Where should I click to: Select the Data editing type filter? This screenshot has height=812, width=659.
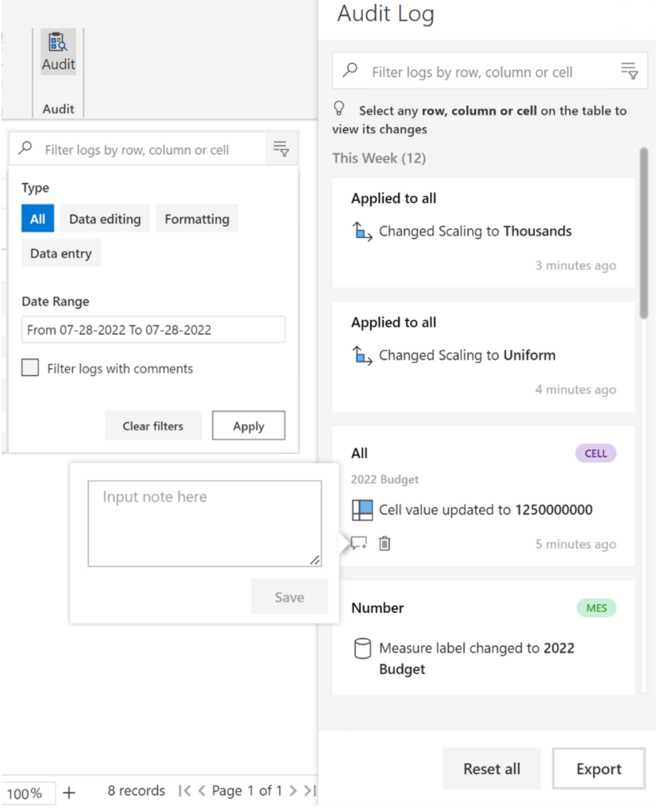(x=105, y=218)
